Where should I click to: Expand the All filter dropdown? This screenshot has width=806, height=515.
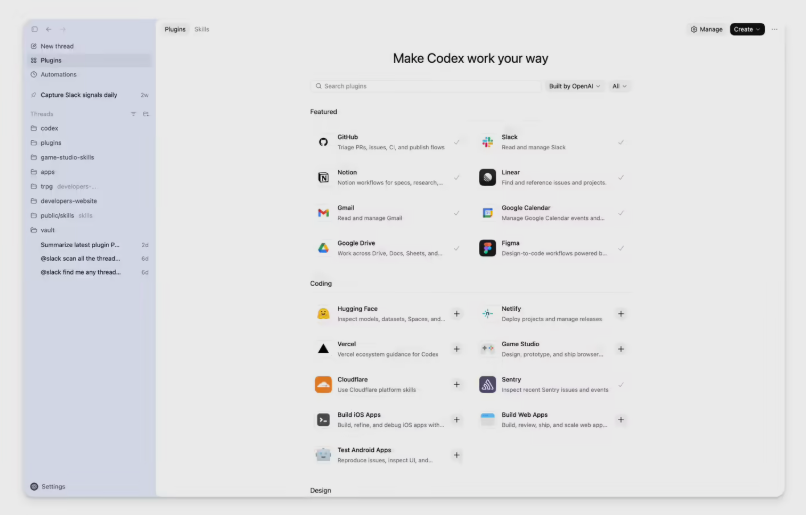click(x=619, y=86)
